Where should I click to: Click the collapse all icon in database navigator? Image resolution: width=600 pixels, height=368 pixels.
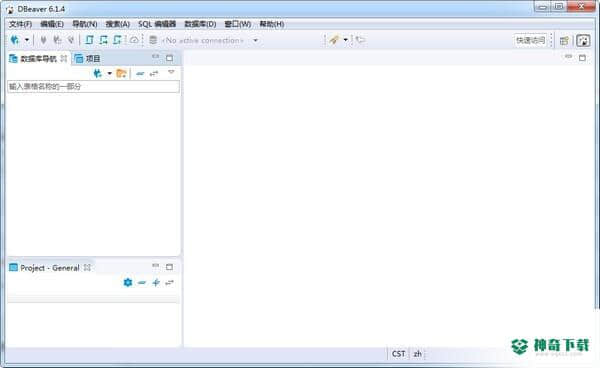tap(140, 73)
